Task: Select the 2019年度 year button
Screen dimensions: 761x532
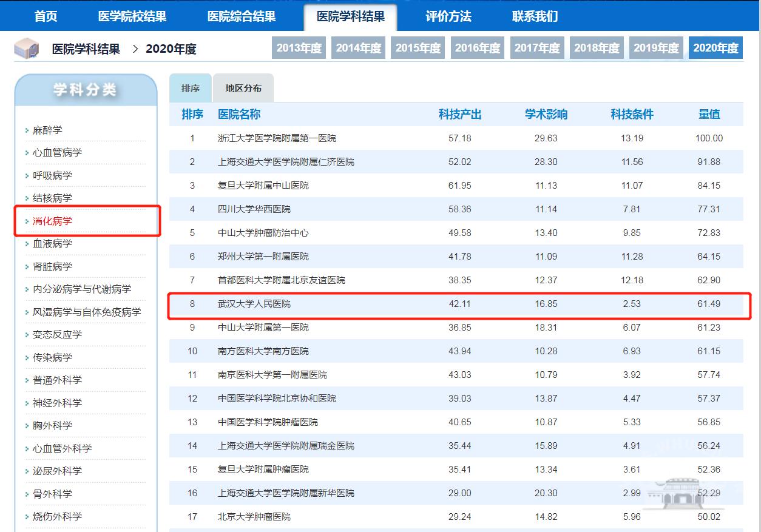Action: [x=656, y=48]
